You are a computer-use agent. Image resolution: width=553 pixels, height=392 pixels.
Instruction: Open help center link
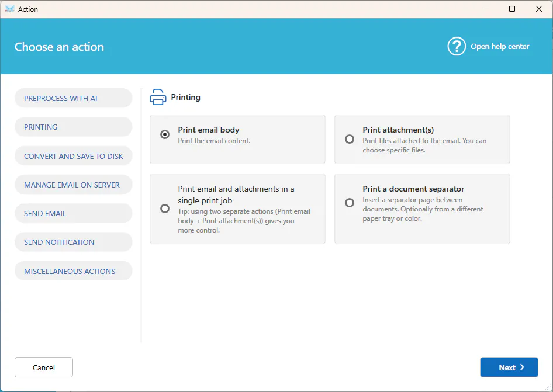[500, 47]
